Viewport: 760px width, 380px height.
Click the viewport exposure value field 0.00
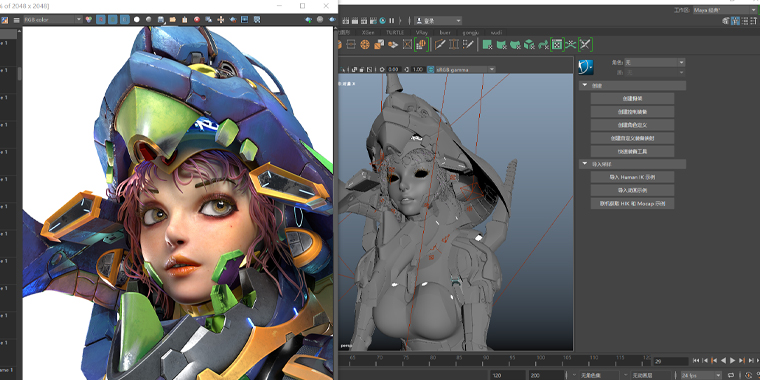(x=393, y=69)
